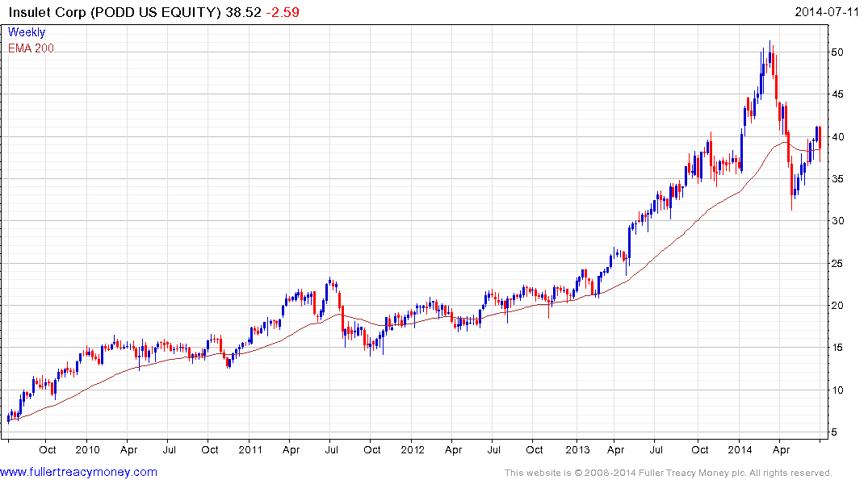
Task: Click the red price change -2.59
Action: coord(283,12)
